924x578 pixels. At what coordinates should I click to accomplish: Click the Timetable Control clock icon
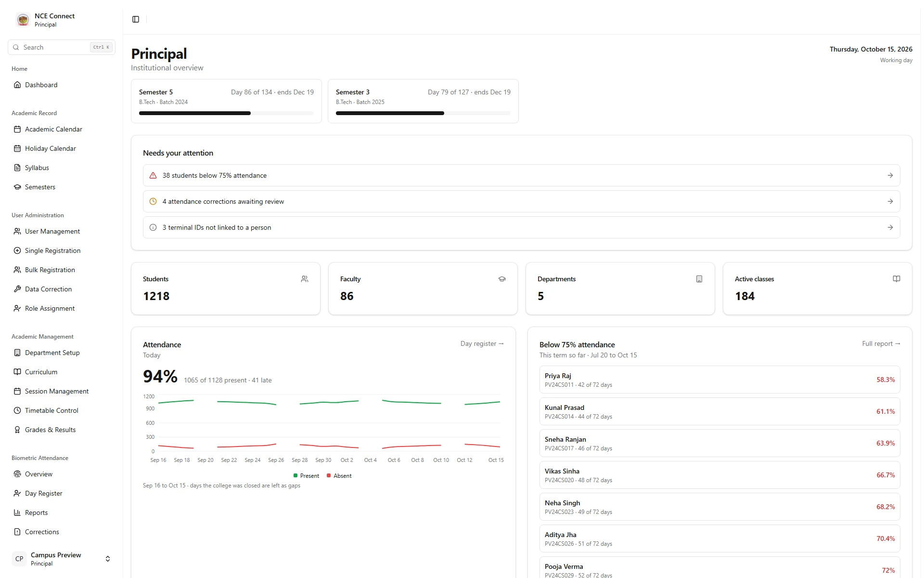point(17,410)
